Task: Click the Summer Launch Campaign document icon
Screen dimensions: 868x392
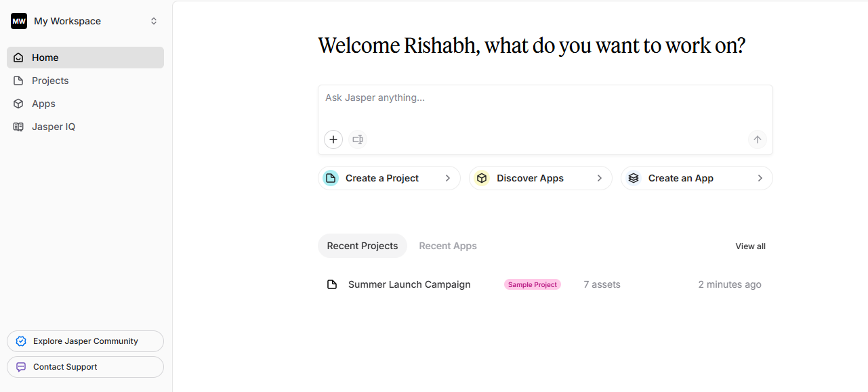Action: point(332,284)
